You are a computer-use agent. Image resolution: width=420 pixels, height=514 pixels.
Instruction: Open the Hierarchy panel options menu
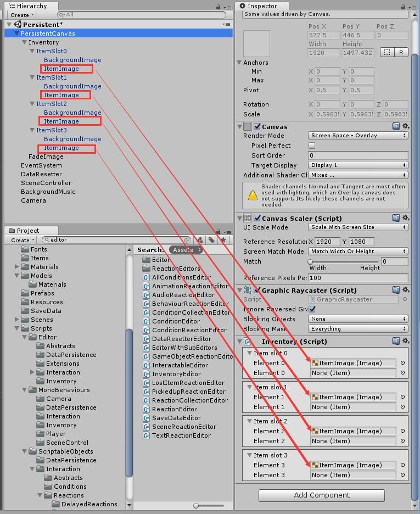(x=227, y=7)
